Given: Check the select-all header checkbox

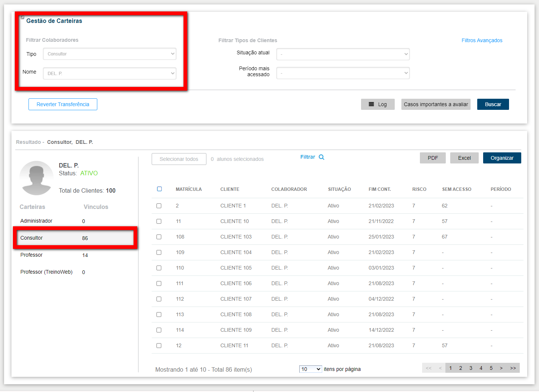Looking at the screenshot, I should tap(159, 189).
